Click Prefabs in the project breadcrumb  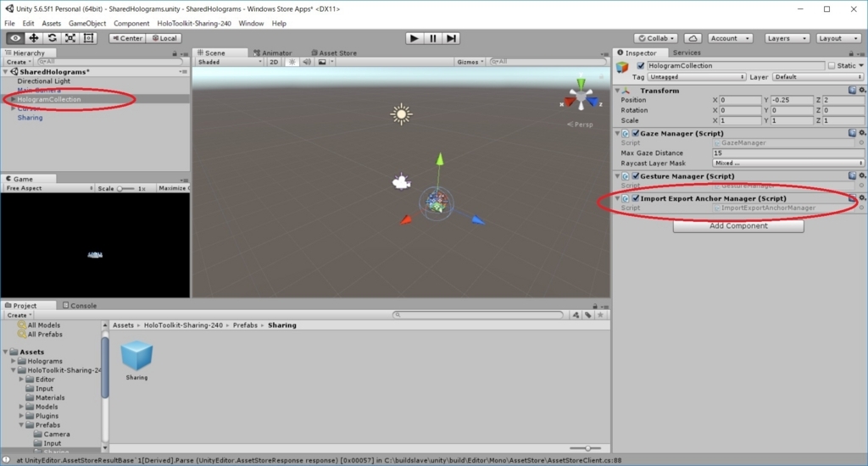pos(245,325)
